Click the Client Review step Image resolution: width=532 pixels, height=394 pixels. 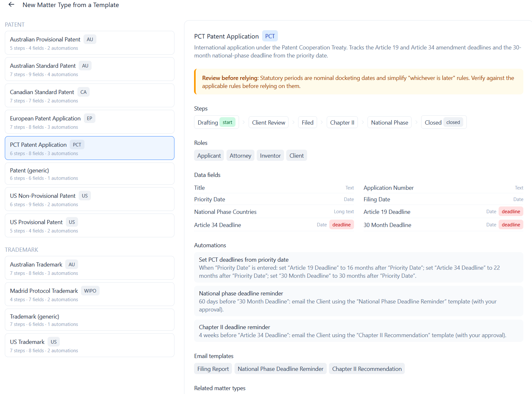coord(269,122)
